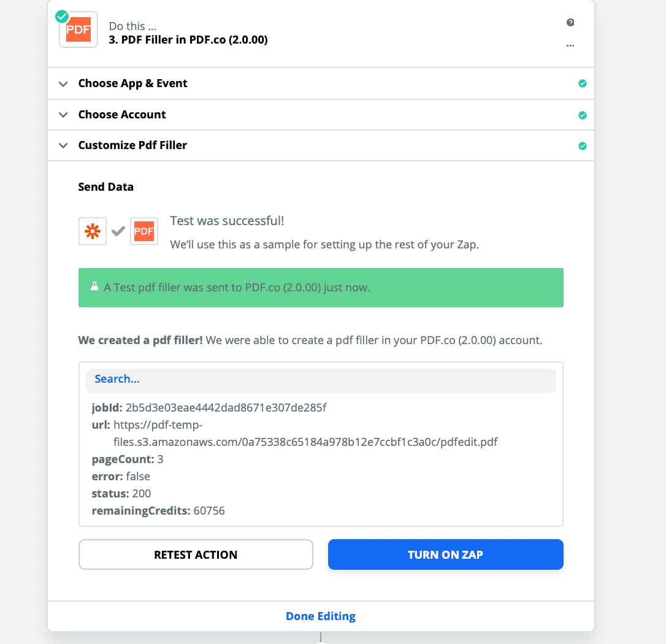Click the Send Data section heading
Image resolution: width=666 pixels, height=644 pixels.
(x=105, y=187)
